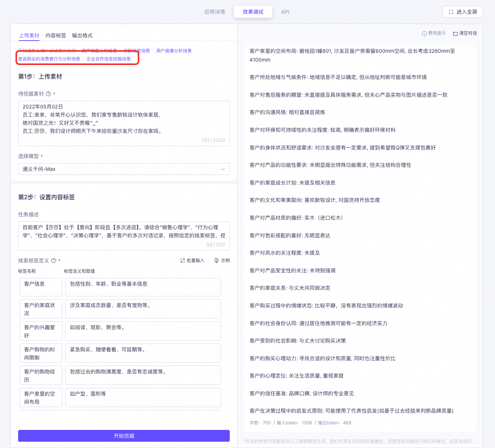Click the output line 客户对环保和可持续性的关注程度
The image size is (495, 448).
pos(322,130)
